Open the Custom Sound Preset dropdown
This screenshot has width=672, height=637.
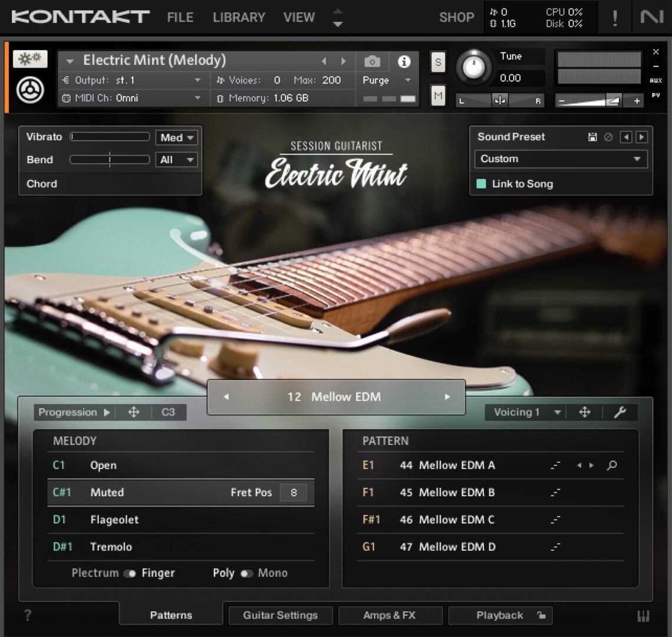click(x=560, y=159)
